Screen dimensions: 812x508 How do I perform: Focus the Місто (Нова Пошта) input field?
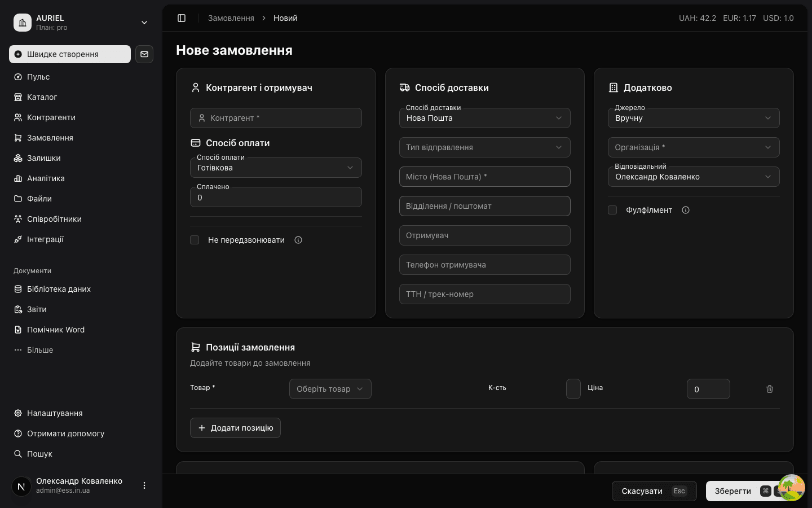(x=485, y=177)
